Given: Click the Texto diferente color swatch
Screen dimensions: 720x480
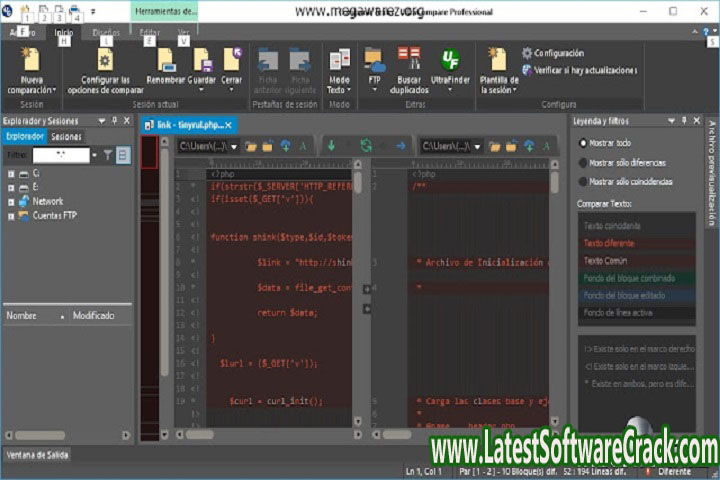Looking at the screenshot, I should [636, 243].
